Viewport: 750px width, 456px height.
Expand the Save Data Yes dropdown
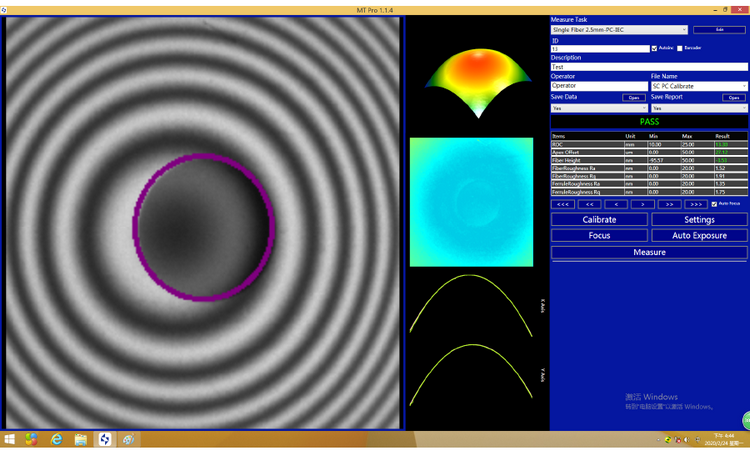pos(643,108)
